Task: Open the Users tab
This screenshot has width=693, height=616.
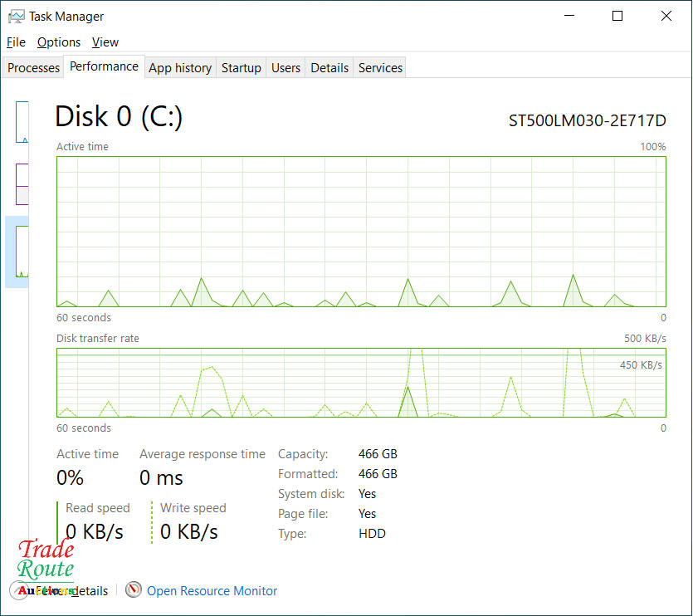Action: coord(286,68)
